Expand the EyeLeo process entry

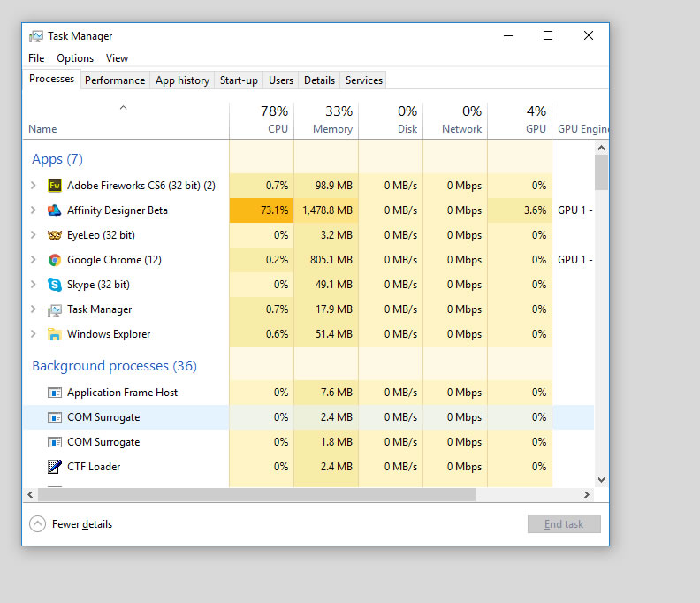click(33, 235)
